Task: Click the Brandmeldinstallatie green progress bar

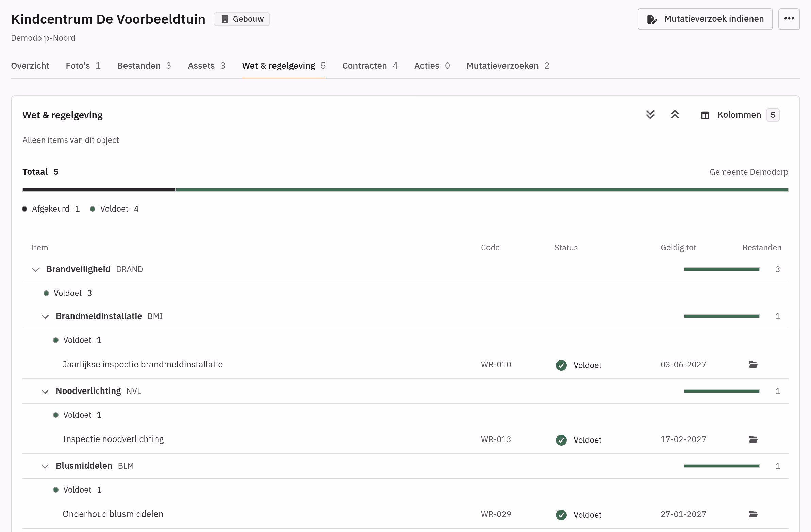Action: click(x=722, y=316)
